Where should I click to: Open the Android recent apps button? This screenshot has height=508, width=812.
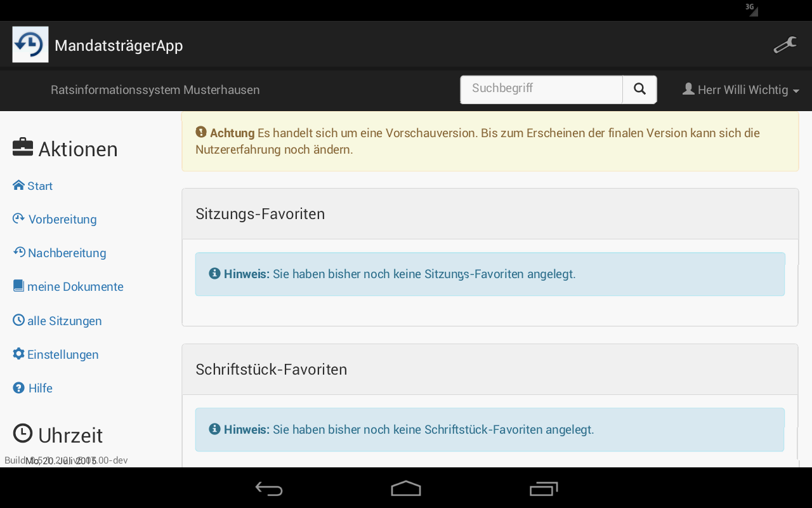[x=543, y=488]
